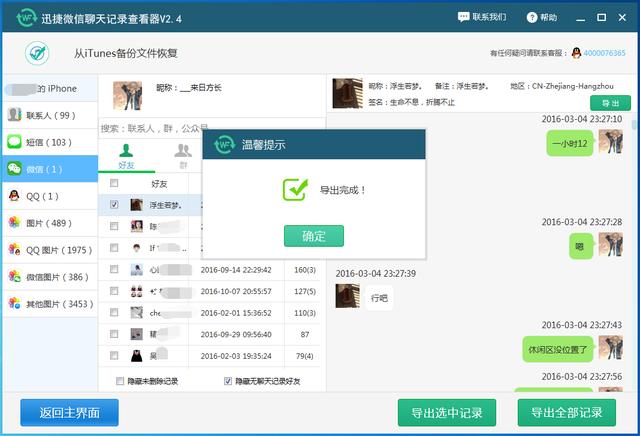The image size is (640, 436).
Task: Click sender avatar next to 行吧 message
Action: coord(347,296)
